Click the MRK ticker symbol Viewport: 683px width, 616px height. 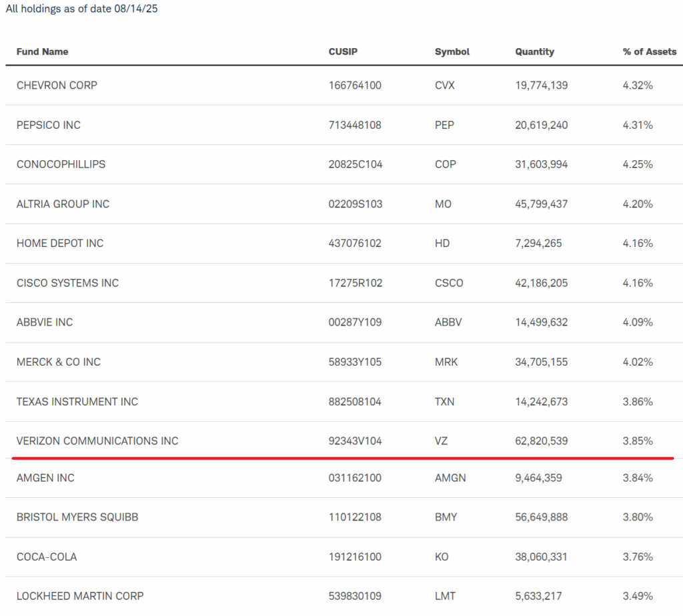click(x=446, y=362)
